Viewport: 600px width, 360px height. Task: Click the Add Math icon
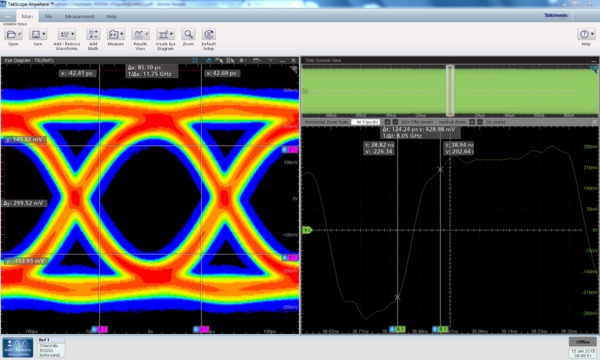coord(93,34)
